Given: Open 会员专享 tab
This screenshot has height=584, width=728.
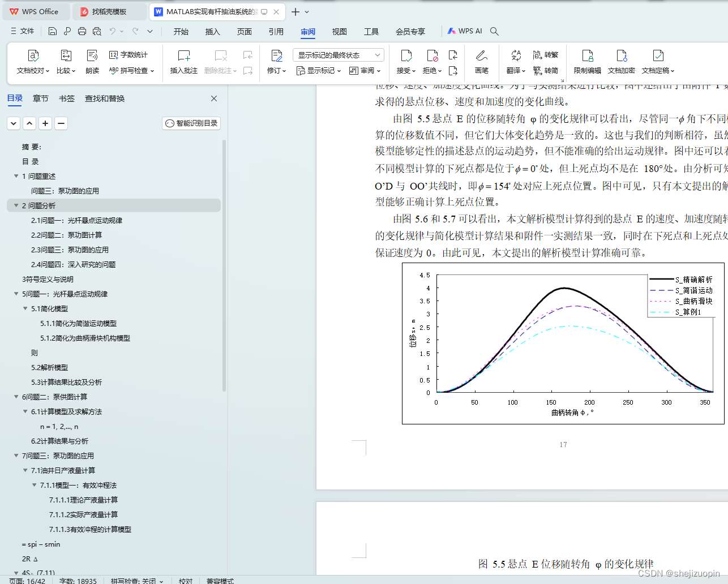Looking at the screenshot, I should (410, 32).
